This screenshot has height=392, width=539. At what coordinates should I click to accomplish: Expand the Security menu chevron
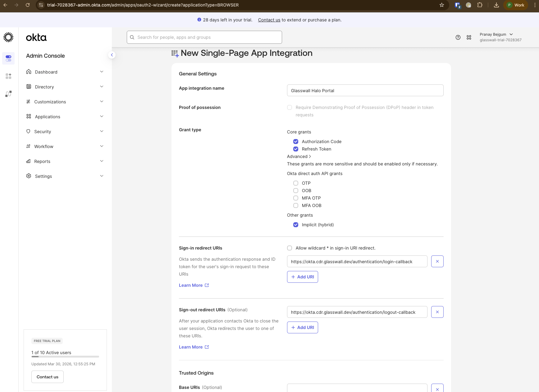point(102,131)
